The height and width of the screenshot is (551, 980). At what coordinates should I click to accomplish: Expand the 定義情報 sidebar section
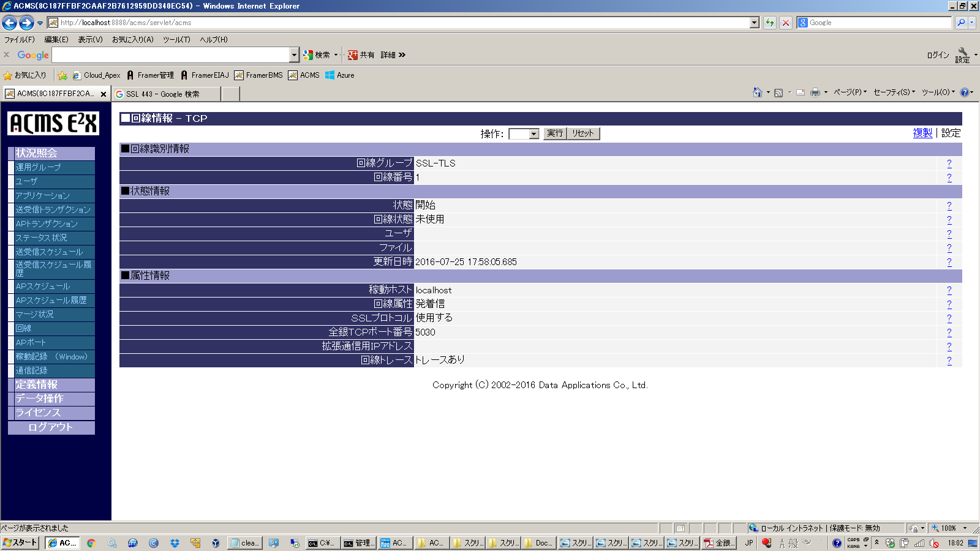54,384
